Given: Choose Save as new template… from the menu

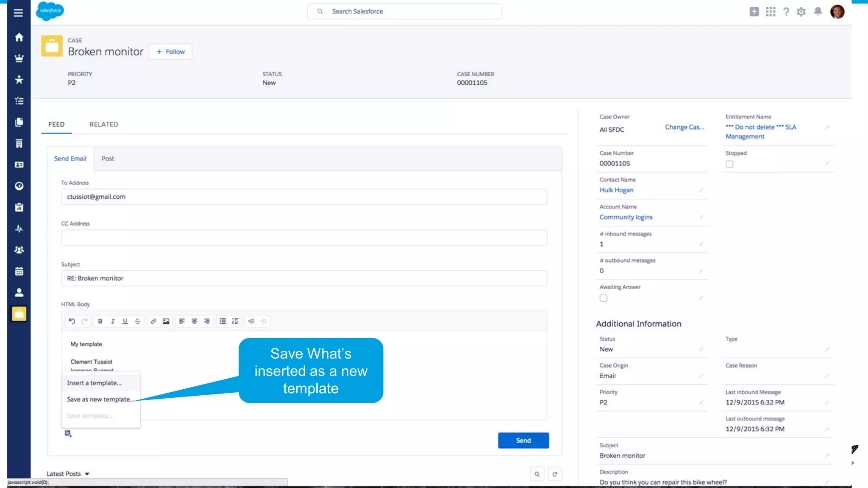Looking at the screenshot, I should 101,399.
